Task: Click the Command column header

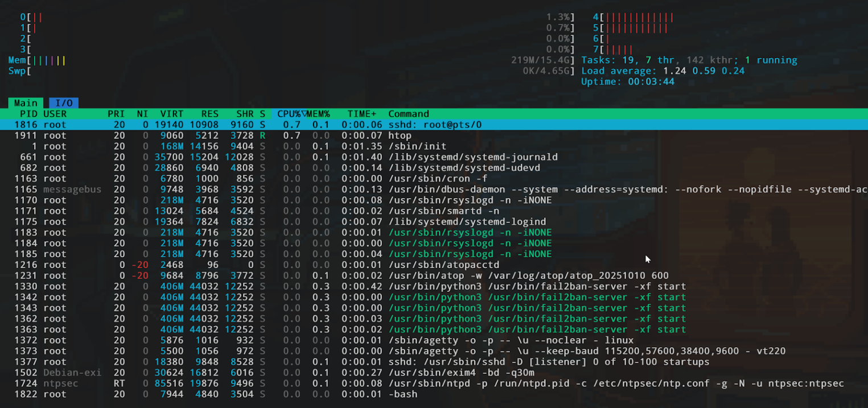Action: click(x=408, y=114)
